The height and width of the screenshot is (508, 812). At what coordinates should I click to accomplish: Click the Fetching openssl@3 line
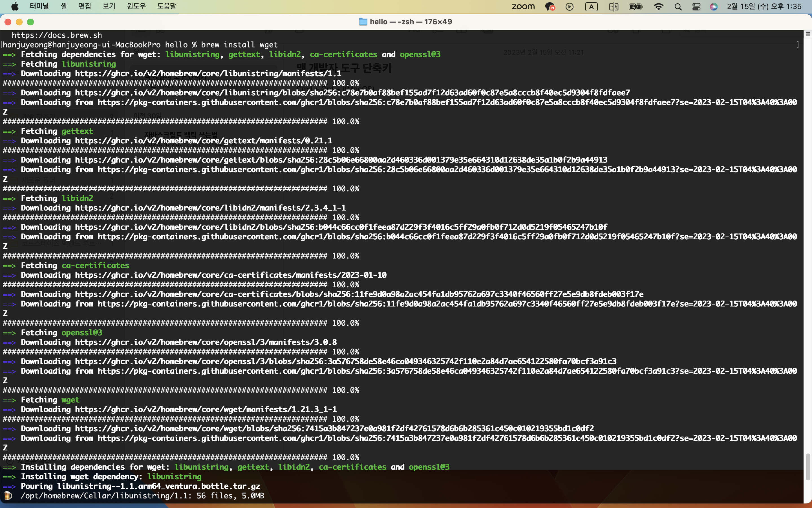click(x=52, y=333)
